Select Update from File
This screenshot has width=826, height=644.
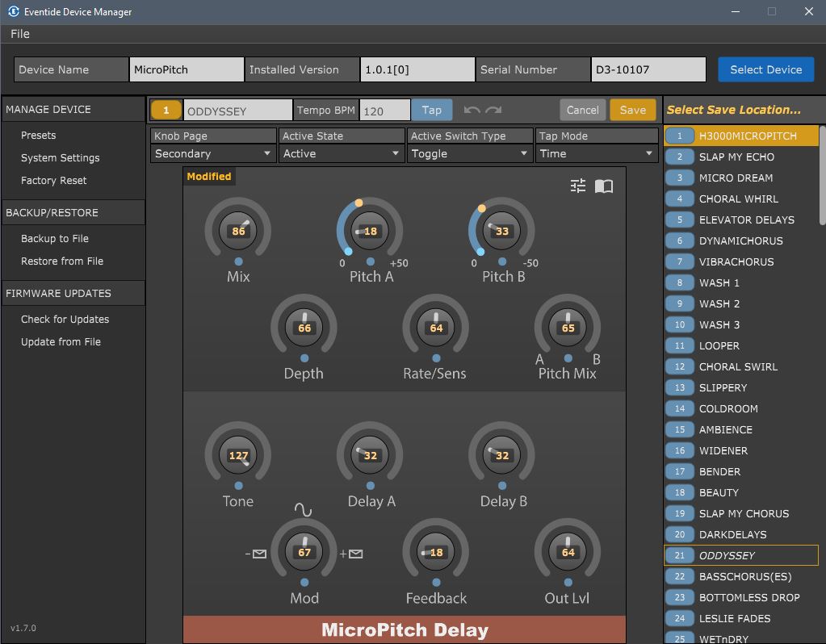(x=61, y=341)
